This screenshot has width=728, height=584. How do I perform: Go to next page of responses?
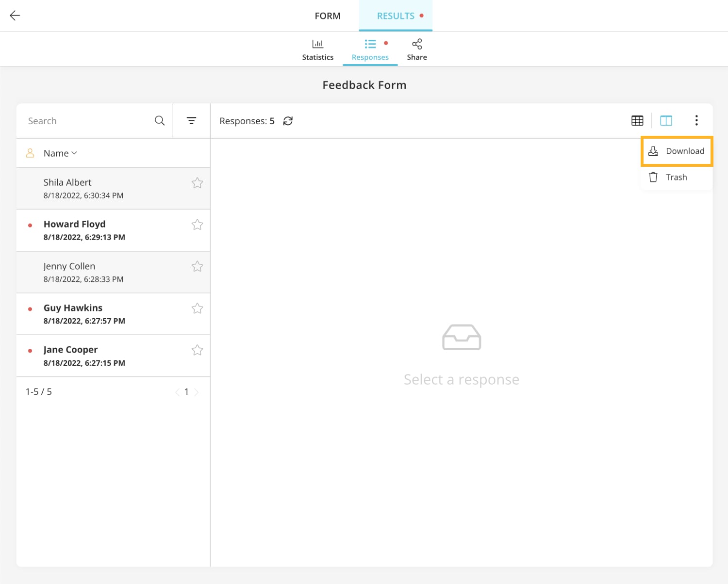(197, 391)
